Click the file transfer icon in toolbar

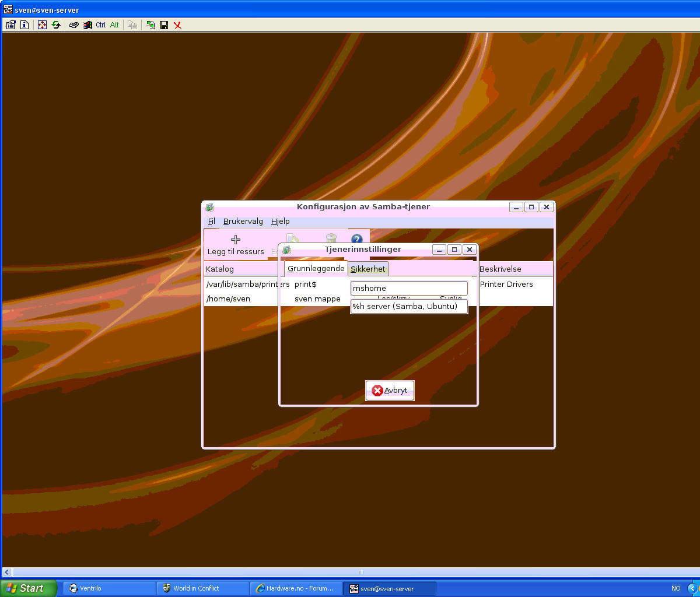point(132,25)
